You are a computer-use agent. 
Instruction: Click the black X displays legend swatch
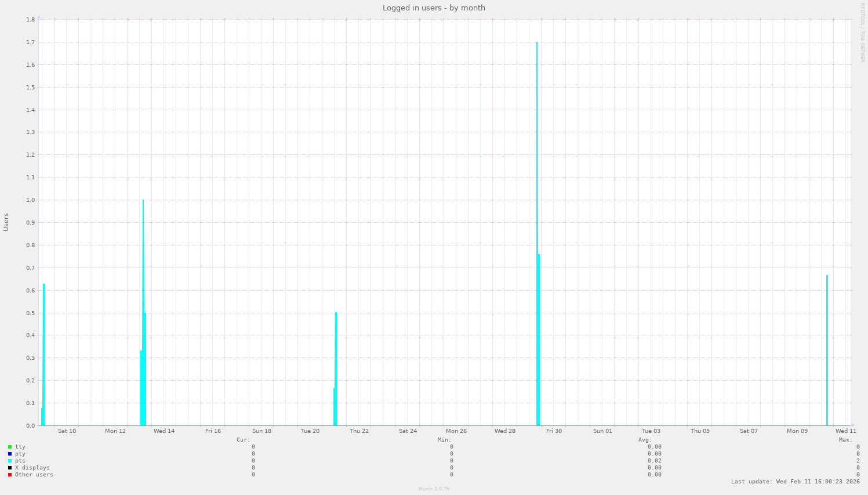(10, 468)
